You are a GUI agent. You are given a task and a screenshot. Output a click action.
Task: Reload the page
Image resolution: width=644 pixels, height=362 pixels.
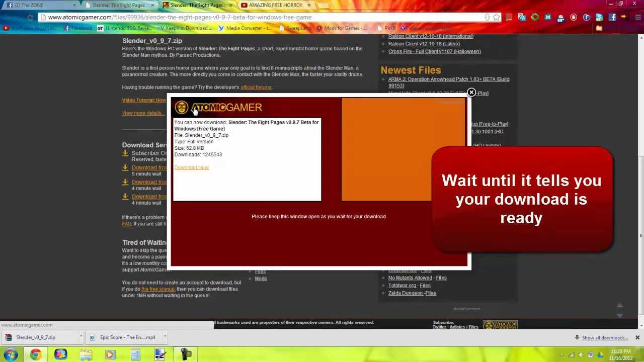(31, 17)
